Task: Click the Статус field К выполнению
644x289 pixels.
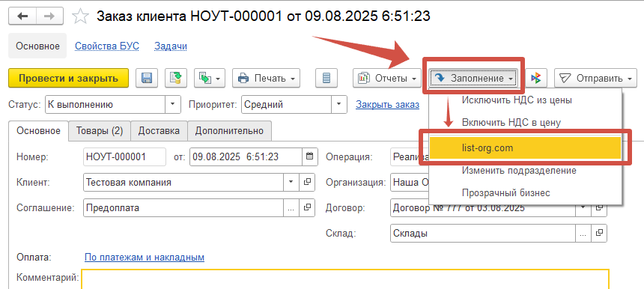Action: (105, 105)
